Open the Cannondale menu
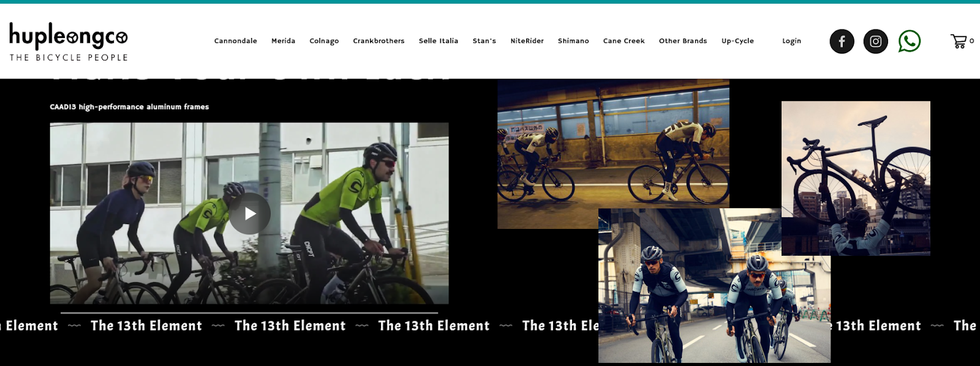Viewport: 980px width, 366px height. (236, 41)
